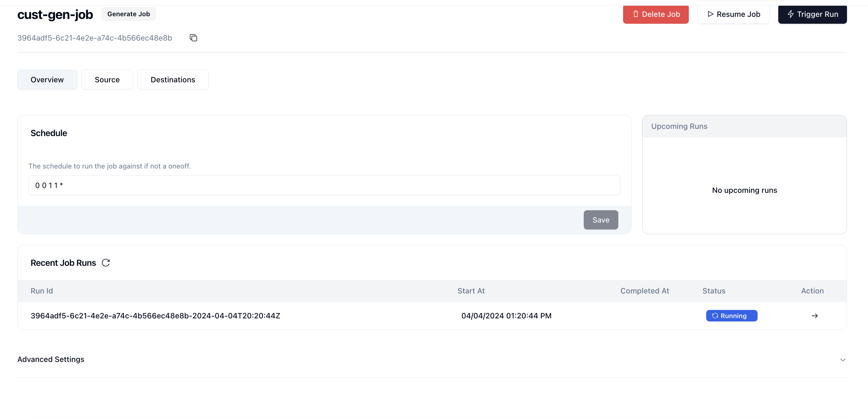The image size is (868, 419).
Task: Save the schedule
Action: coord(601,220)
